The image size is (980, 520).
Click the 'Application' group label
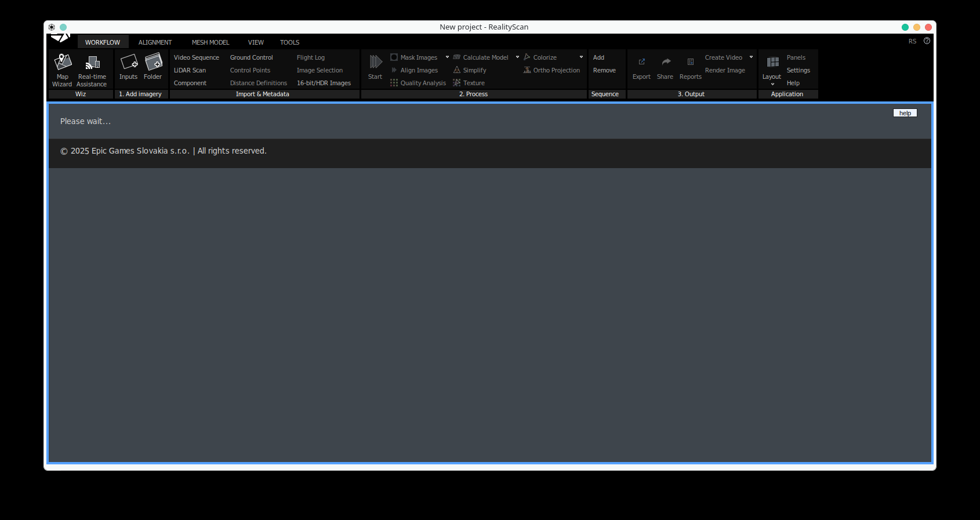coord(787,94)
